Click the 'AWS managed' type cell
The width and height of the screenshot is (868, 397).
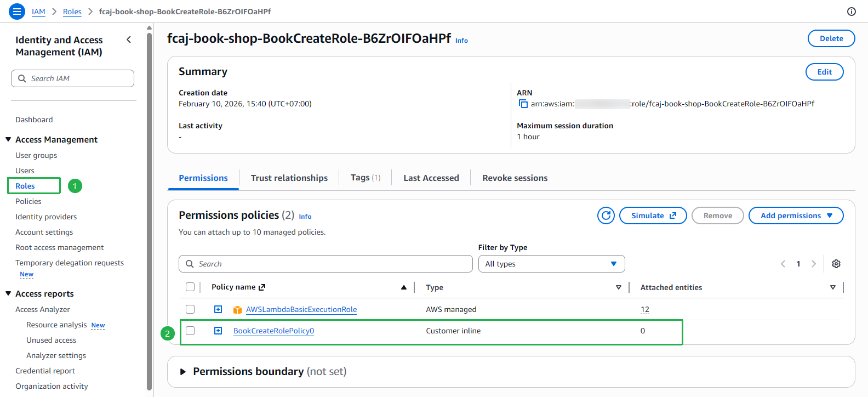click(x=451, y=309)
